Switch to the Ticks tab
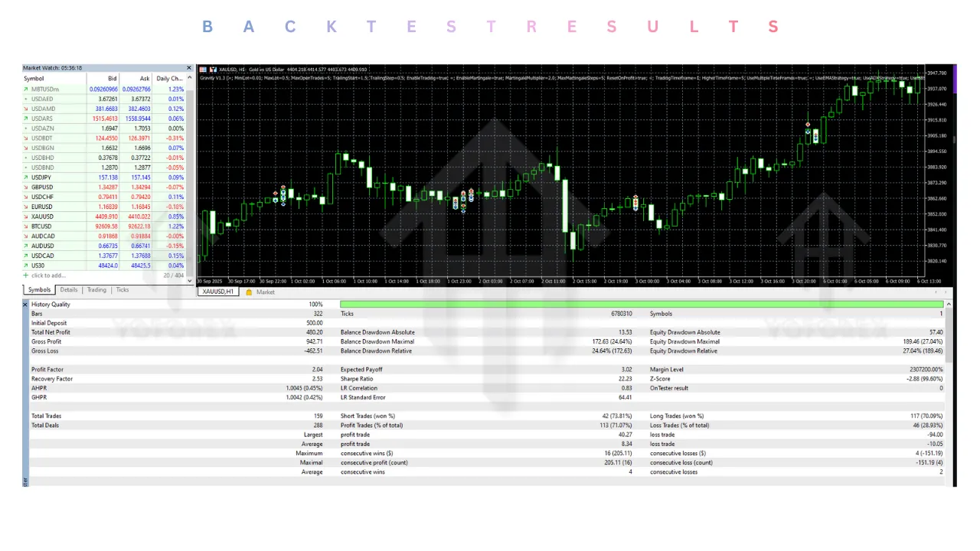The height and width of the screenshot is (551, 980). tap(122, 290)
